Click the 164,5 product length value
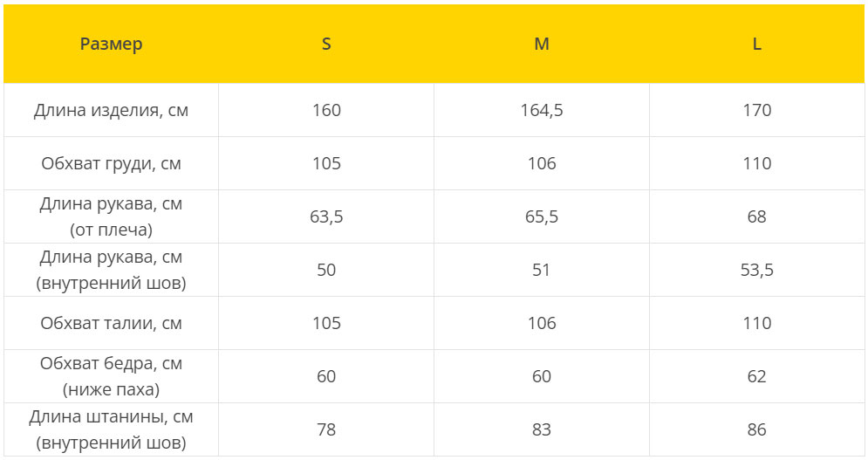The image size is (868, 460). tap(542, 110)
